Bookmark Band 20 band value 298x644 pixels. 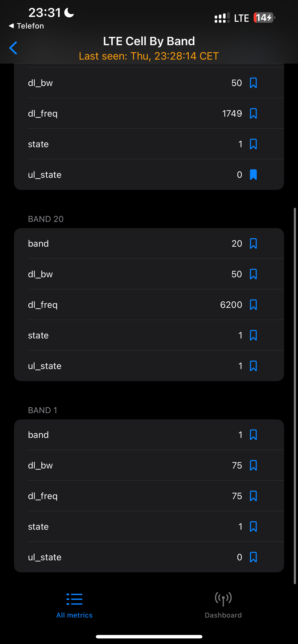pyautogui.click(x=253, y=243)
